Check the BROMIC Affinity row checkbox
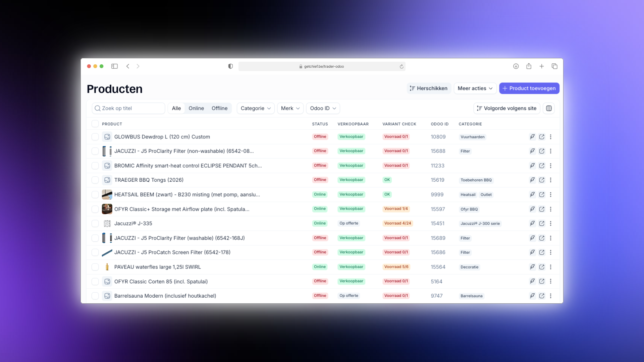Image resolution: width=644 pixels, height=362 pixels. click(x=95, y=166)
